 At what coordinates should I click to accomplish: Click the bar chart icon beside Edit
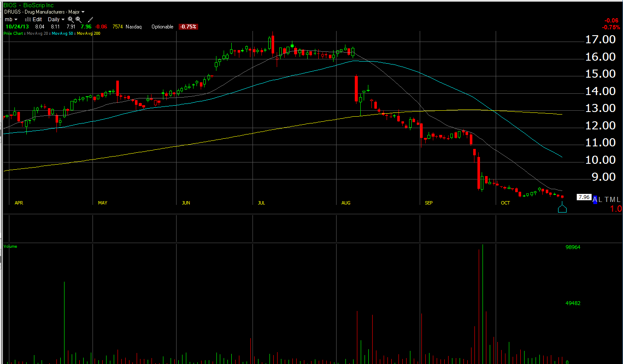[x=28, y=20]
